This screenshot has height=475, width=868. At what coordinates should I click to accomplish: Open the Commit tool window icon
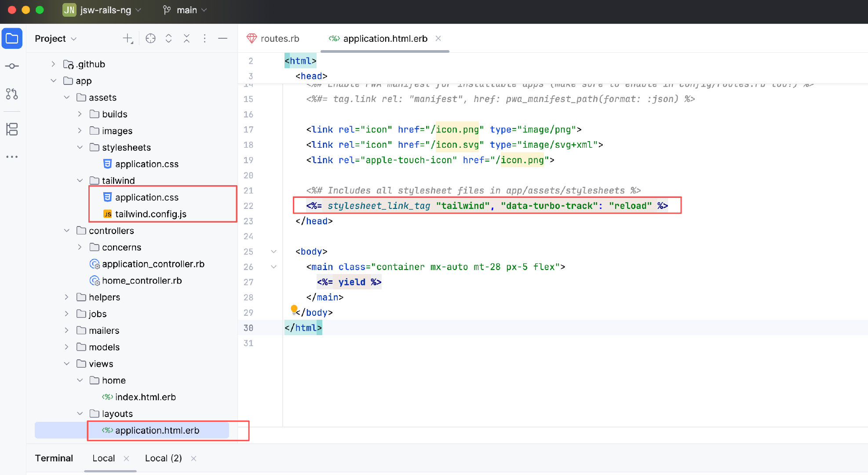pos(12,66)
